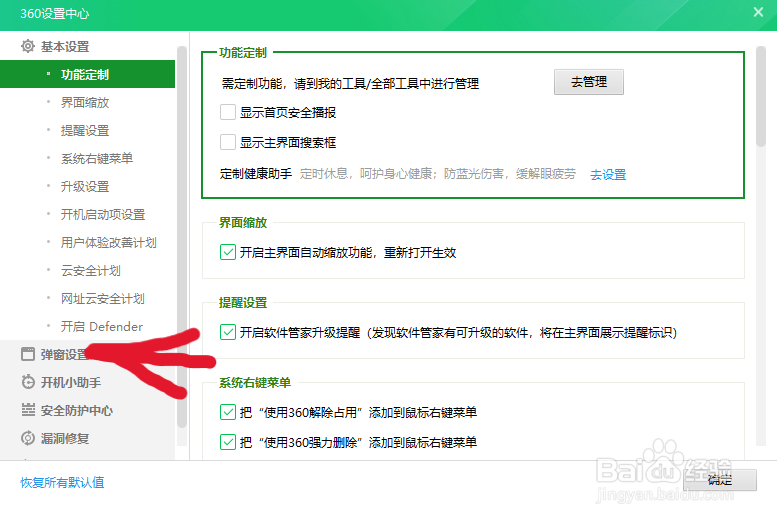
Task: Click the 去管理 button
Action: (x=589, y=82)
